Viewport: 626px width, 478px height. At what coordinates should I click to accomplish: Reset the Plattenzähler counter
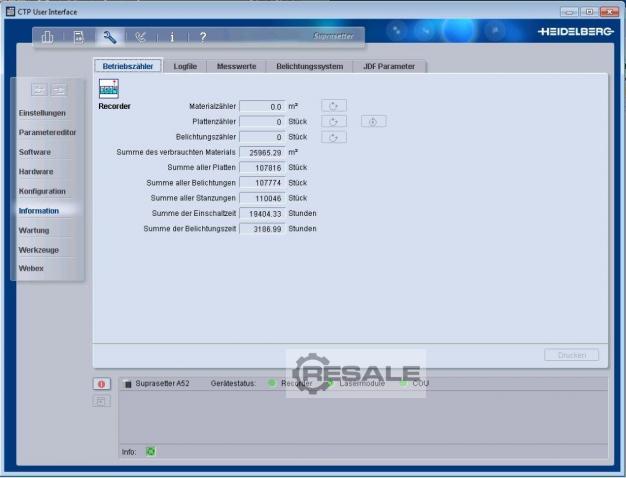click(334, 121)
